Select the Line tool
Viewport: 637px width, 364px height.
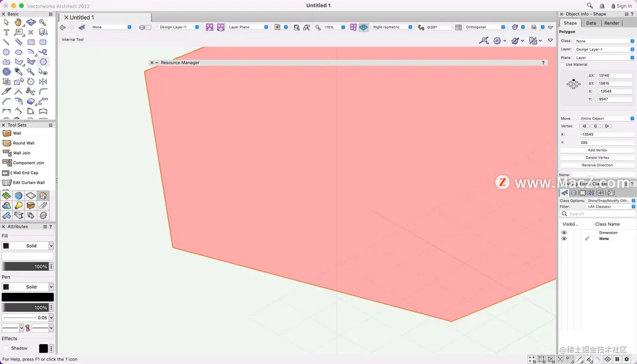click(6, 42)
